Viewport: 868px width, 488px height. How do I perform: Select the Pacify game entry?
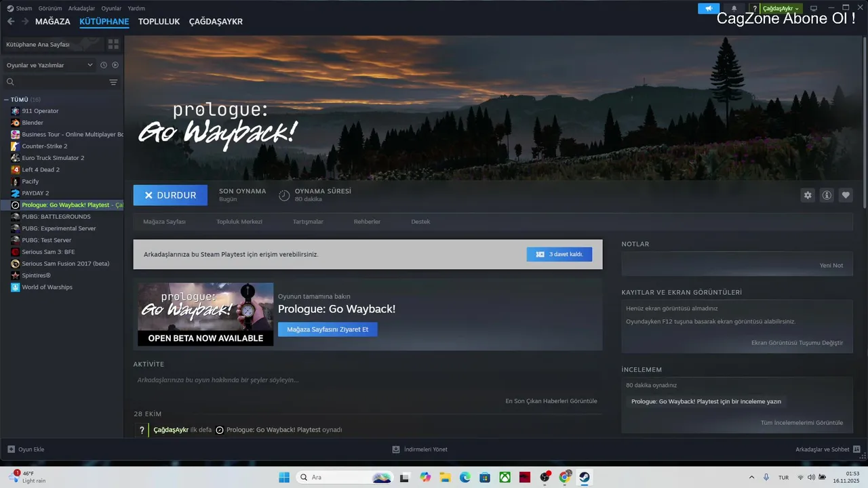pos(30,182)
